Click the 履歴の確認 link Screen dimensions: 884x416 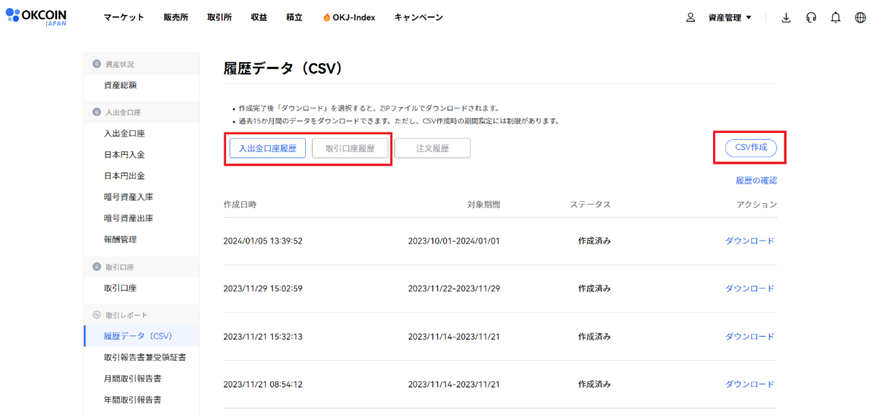click(x=755, y=181)
